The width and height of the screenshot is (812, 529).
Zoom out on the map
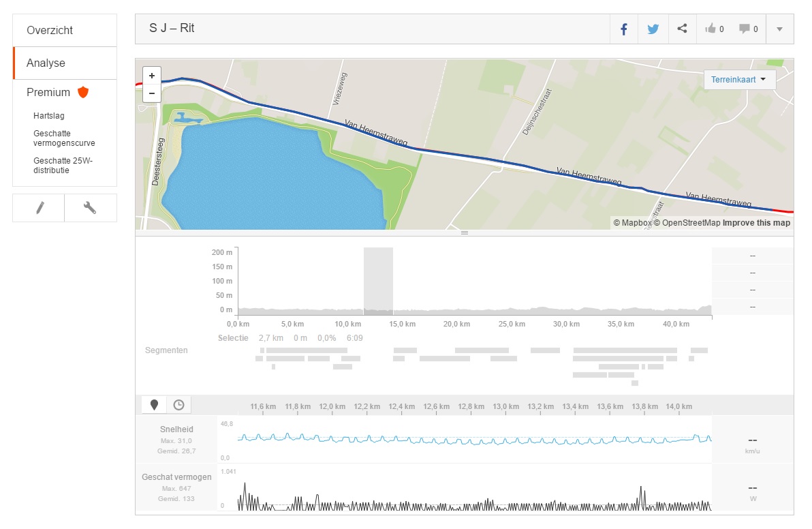(x=152, y=93)
